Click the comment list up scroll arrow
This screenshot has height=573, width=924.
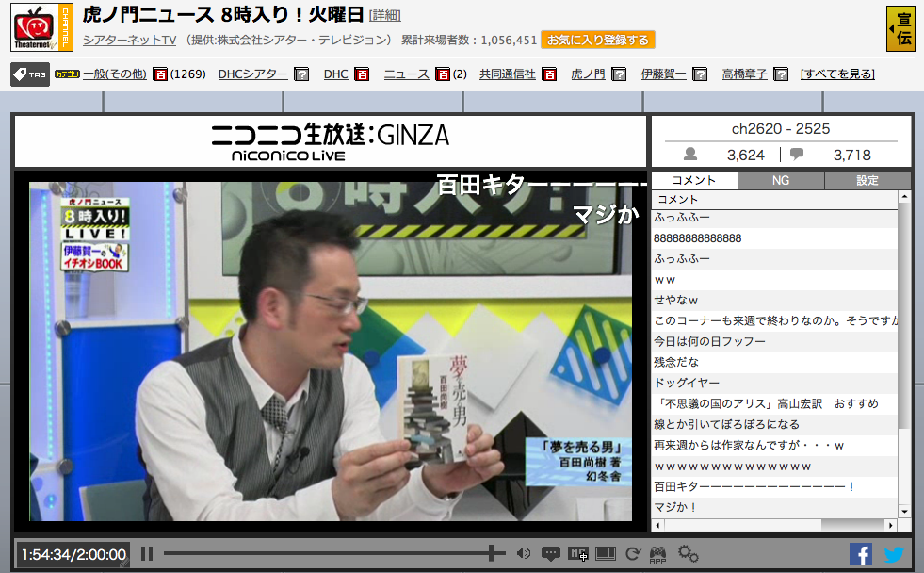coord(904,196)
